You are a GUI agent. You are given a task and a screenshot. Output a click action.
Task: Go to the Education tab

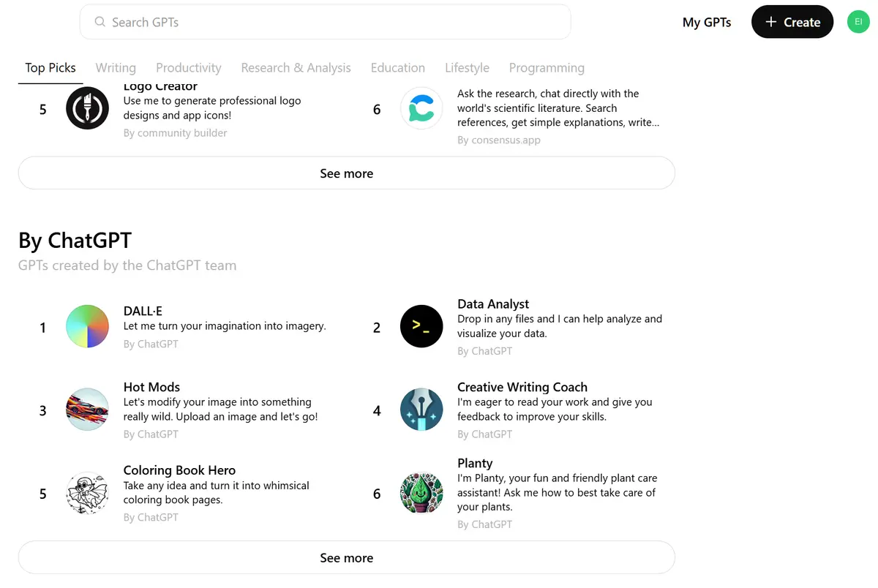(x=397, y=68)
